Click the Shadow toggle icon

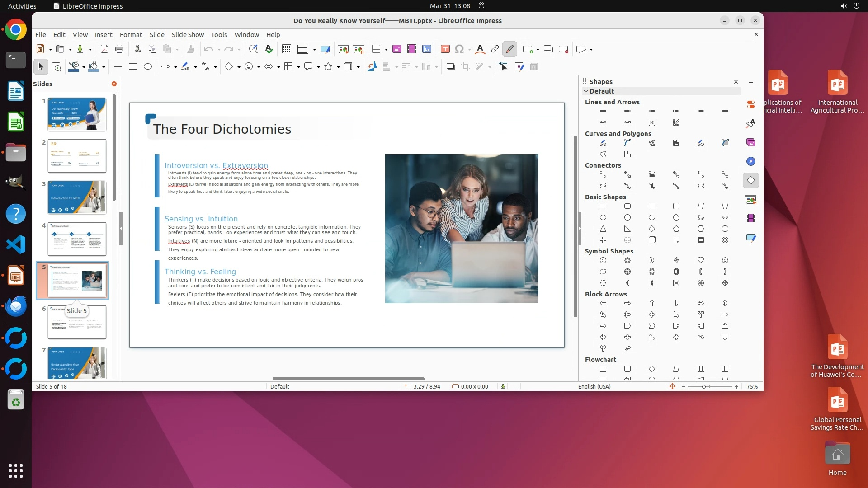[450, 67]
